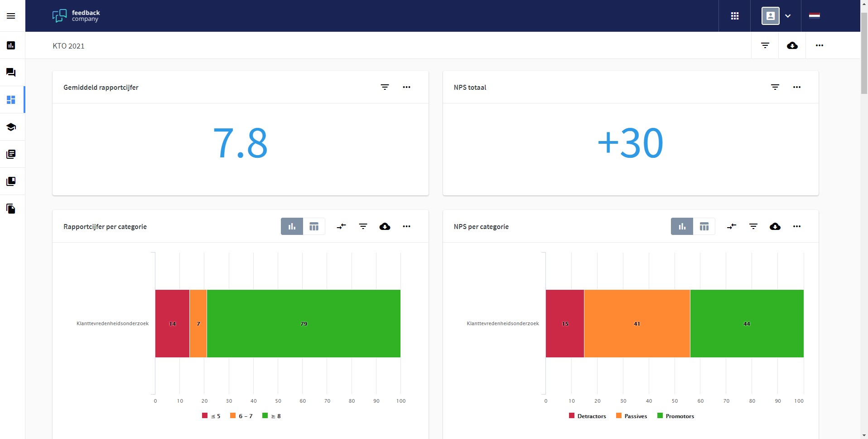The height and width of the screenshot is (439, 868).
Task: Open more options for KTO 2021 dashboard
Action: click(820, 45)
